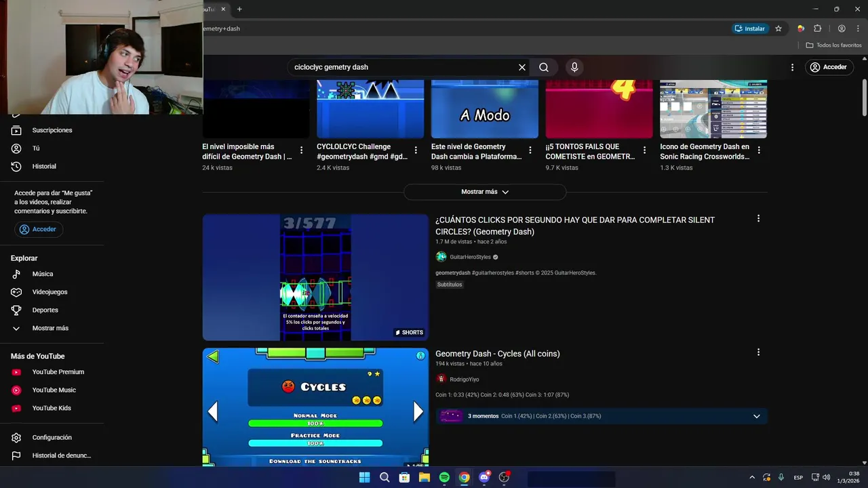Viewport: 868px width, 488px height.
Task: Open CYCLOLCYC Challenge short thumbnail
Action: 370,109
